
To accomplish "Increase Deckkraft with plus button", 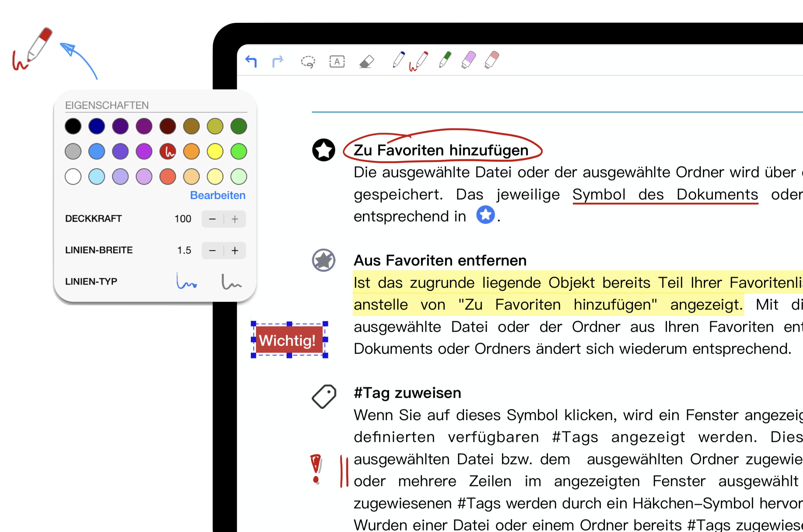I will pos(235,219).
